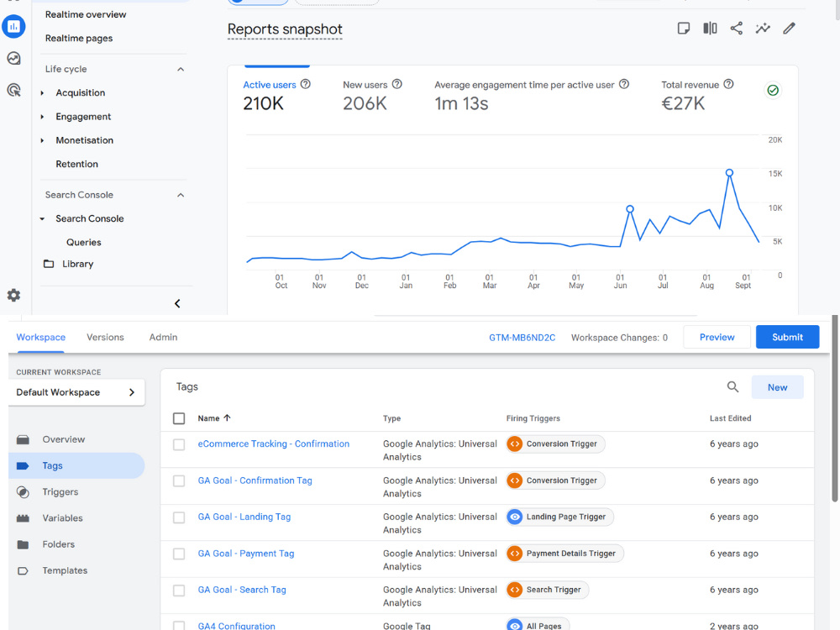Expand the Monetisation tree arrow

pyautogui.click(x=42, y=140)
